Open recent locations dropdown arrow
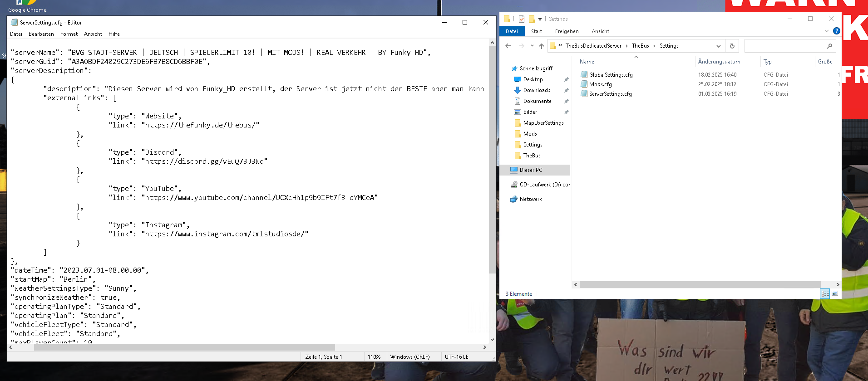The width and height of the screenshot is (868, 381). (x=532, y=46)
